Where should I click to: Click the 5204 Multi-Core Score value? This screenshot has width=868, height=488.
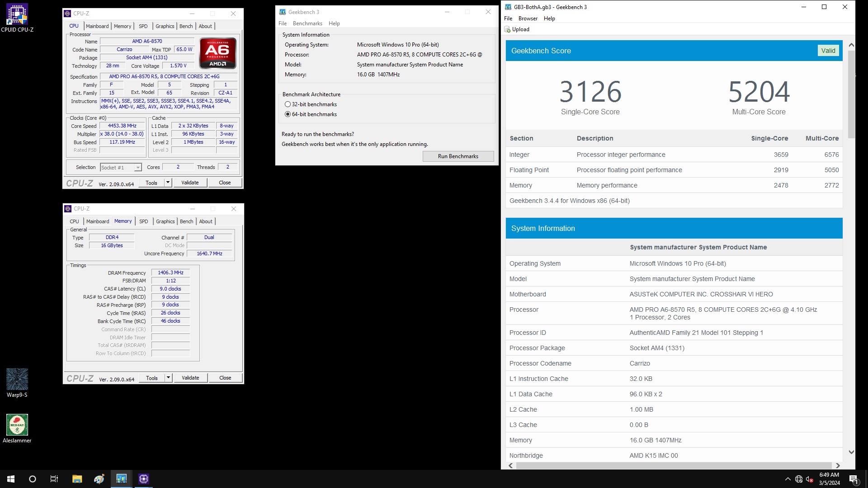click(x=759, y=92)
